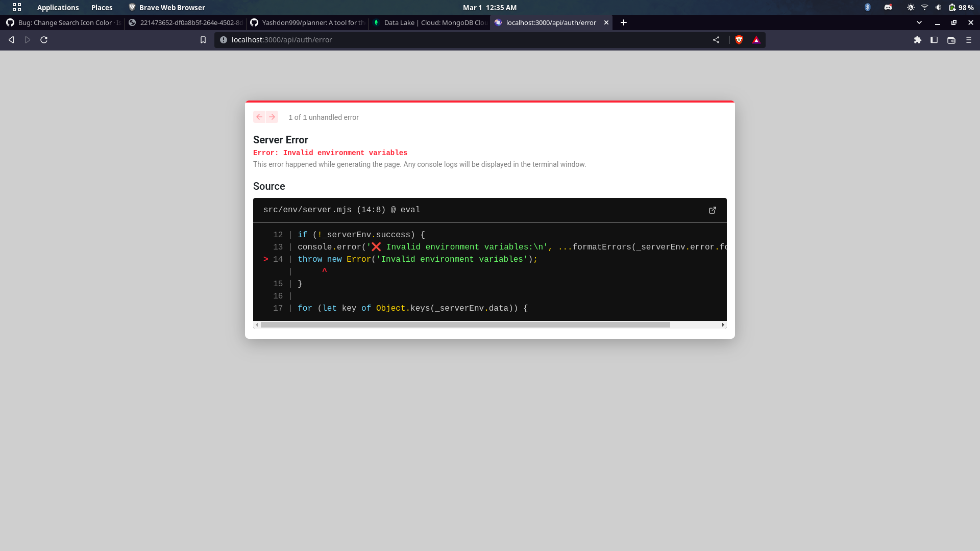Click code line 13 console.error

coord(512,247)
